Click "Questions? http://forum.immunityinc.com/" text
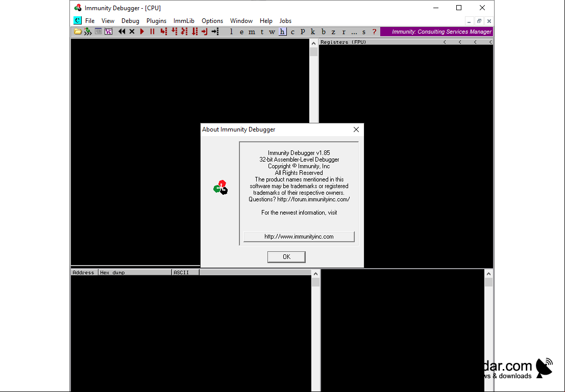The image size is (565, 392). [x=299, y=199]
